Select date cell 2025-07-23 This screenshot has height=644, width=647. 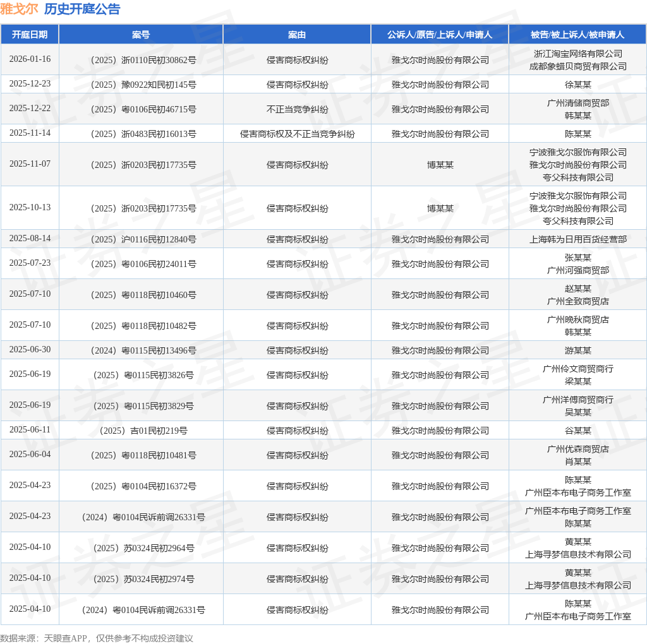tap(30, 263)
